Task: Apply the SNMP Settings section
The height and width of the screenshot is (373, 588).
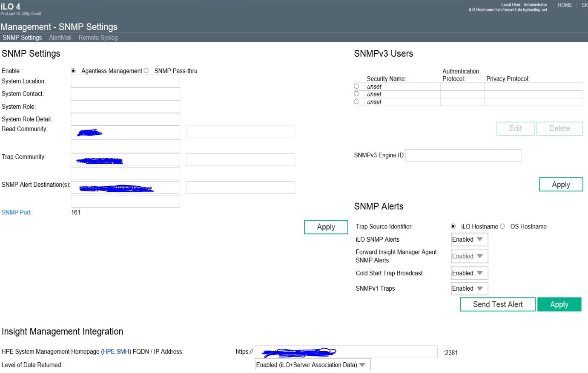Action: point(326,227)
